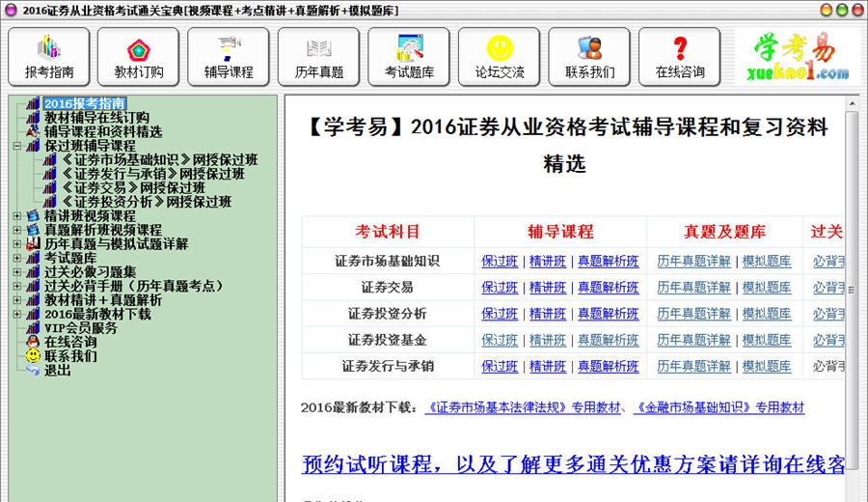This screenshot has height=502, width=868.
Task: Open《证券市场基础知识》网授保过班
Action: pos(159,159)
